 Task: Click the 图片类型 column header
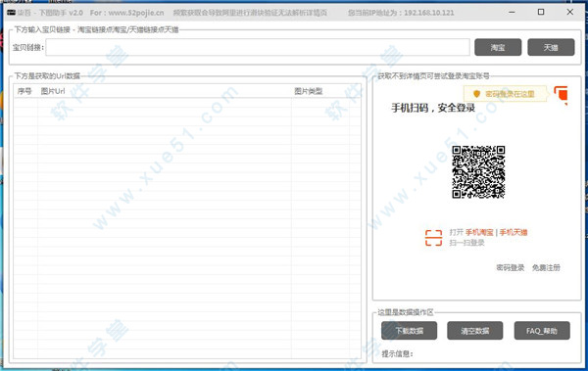tap(309, 91)
